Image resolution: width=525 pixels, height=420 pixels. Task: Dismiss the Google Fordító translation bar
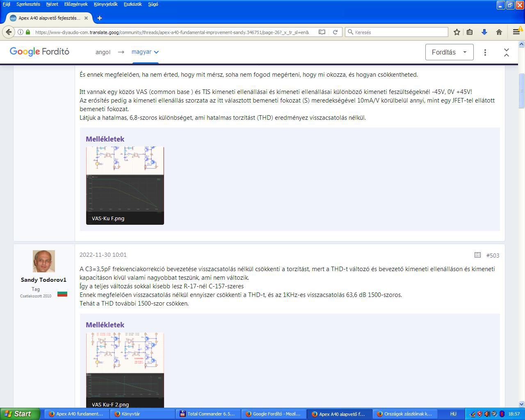pos(507,52)
